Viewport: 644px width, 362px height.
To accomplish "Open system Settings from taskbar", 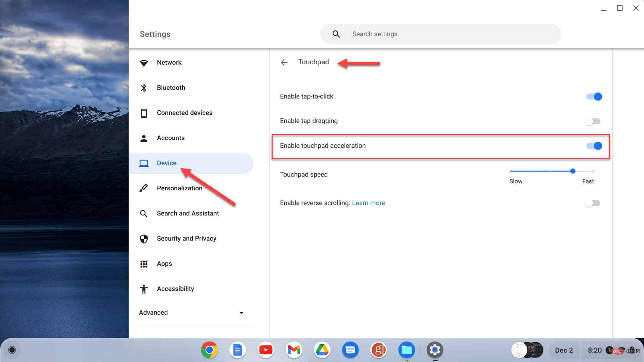I will tap(435, 350).
